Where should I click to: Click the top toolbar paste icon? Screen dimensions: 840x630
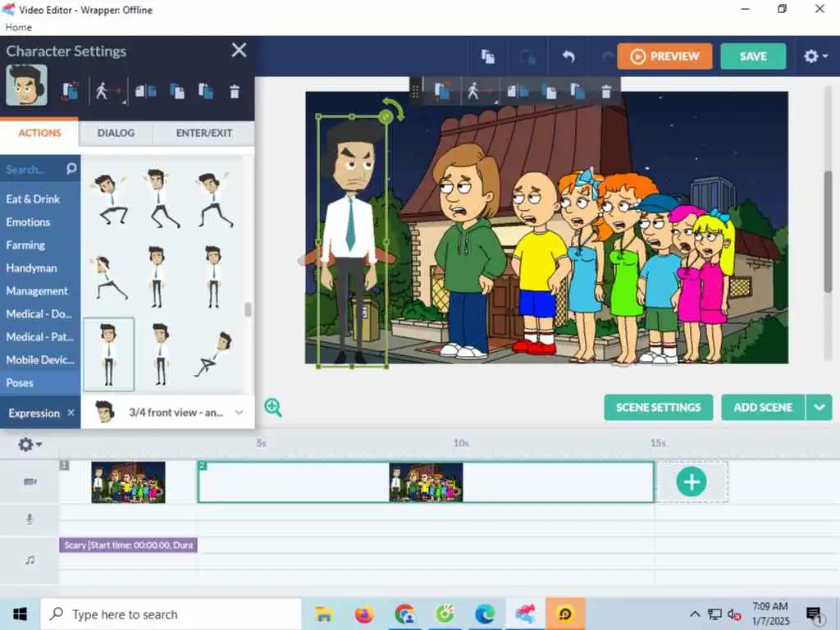527,57
